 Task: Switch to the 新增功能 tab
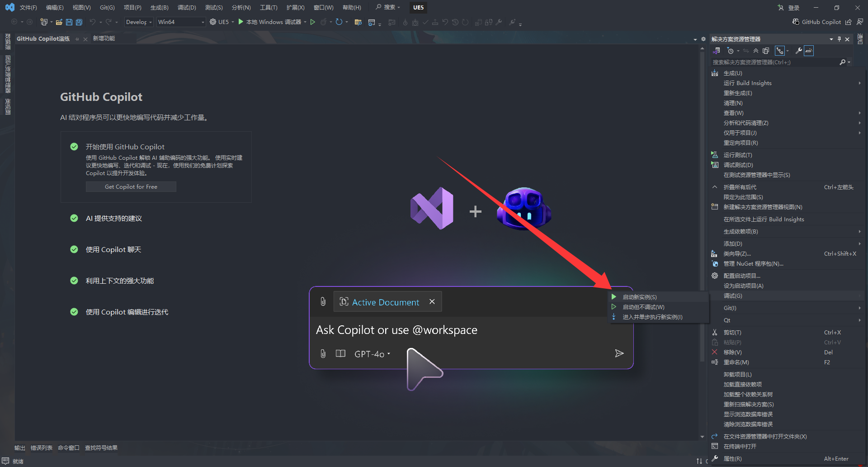pos(104,38)
